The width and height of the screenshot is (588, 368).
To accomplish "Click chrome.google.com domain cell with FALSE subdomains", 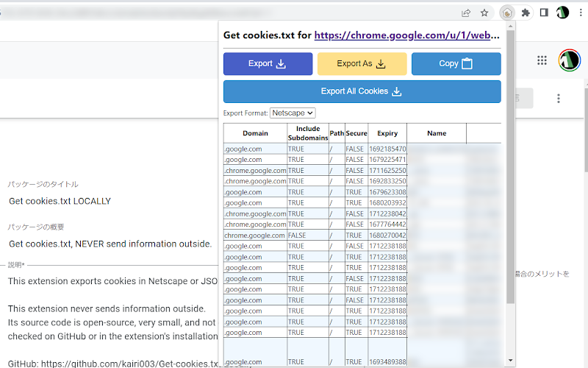I will (x=254, y=236).
